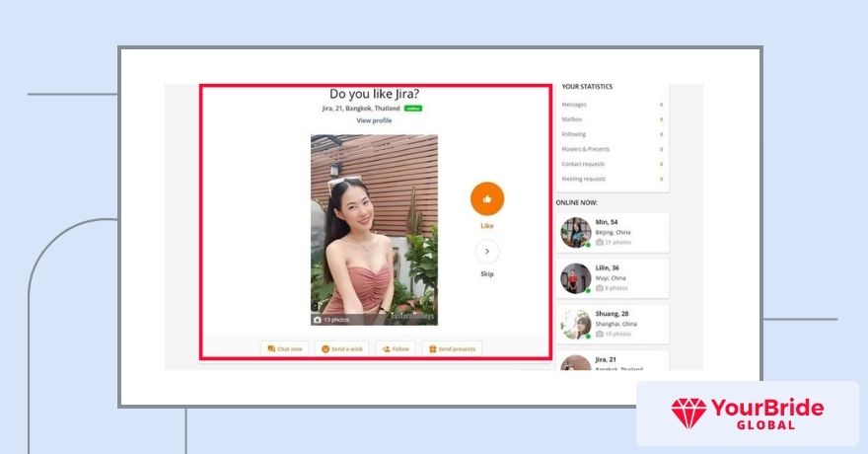Click the YourBride Global diamond logo
The width and height of the screenshot is (868, 454).
click(688, 413)
